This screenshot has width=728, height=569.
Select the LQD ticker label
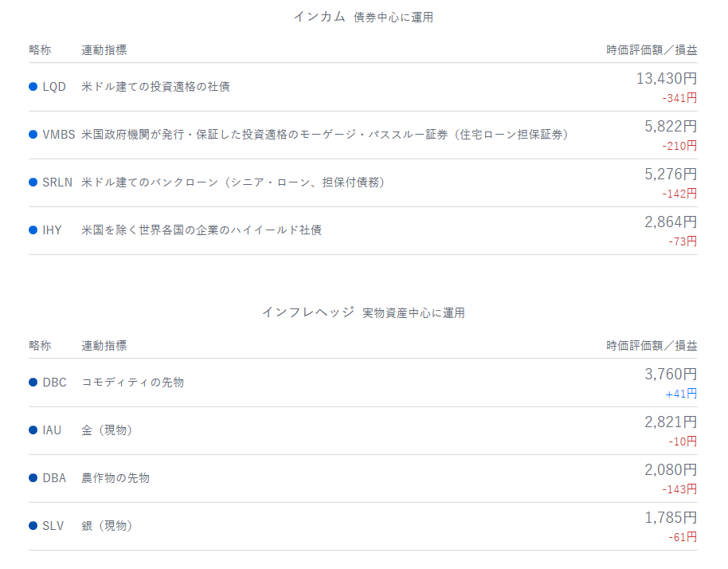(x=54, y=86)
